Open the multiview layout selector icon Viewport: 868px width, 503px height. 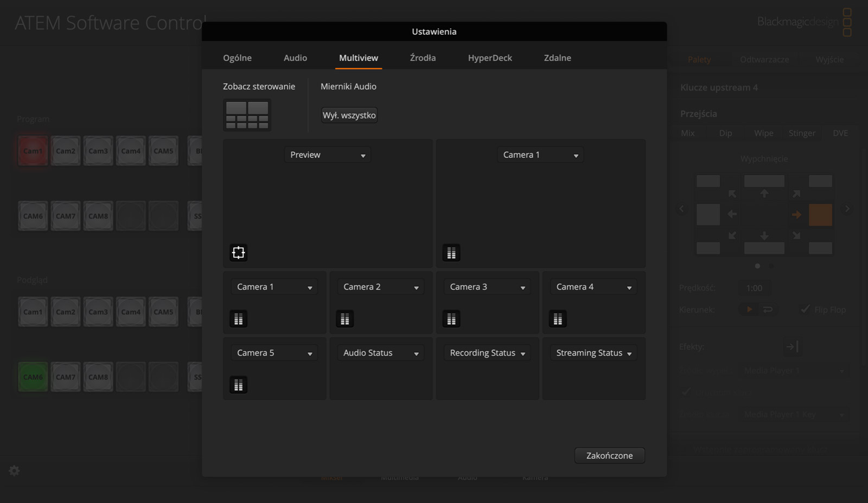point(247,115)
